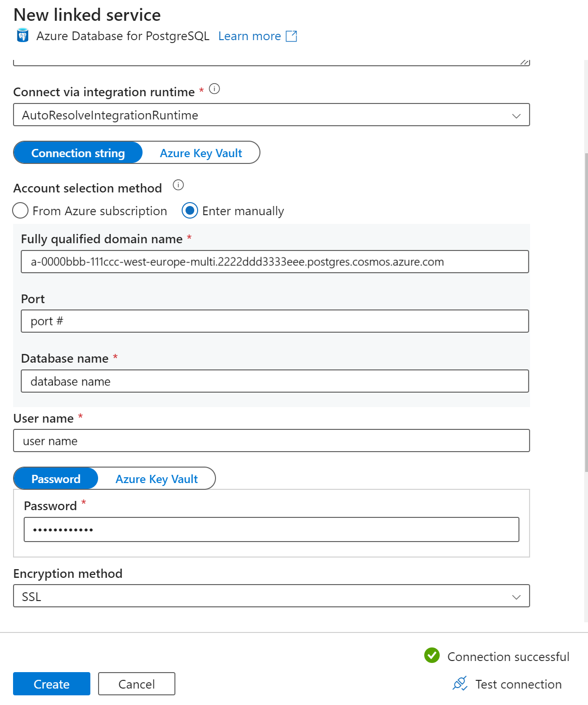Screen dimensions: 588x705
Task: Click the Fully qualified domain name field
Action: coord(274,262)
